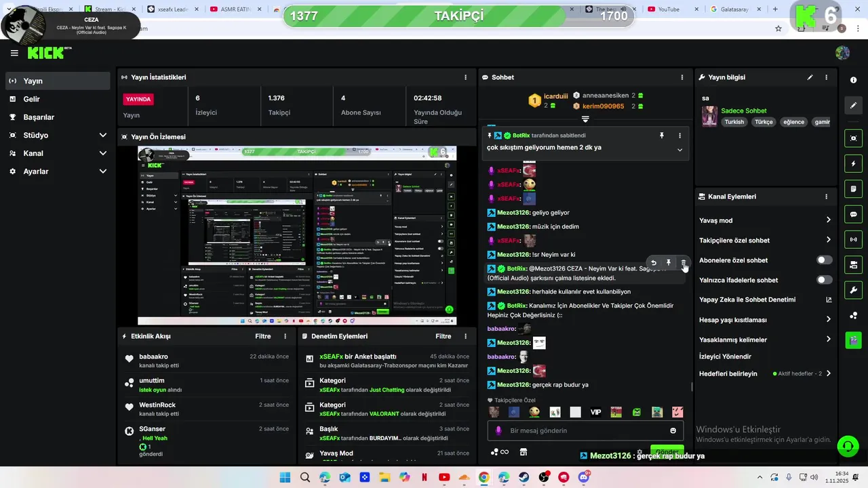Open Yapay Zeka ile Sohbet Denetimi link
Image resolution: width=868 pixels, height=488 pixels.
[x=765, y=300]
